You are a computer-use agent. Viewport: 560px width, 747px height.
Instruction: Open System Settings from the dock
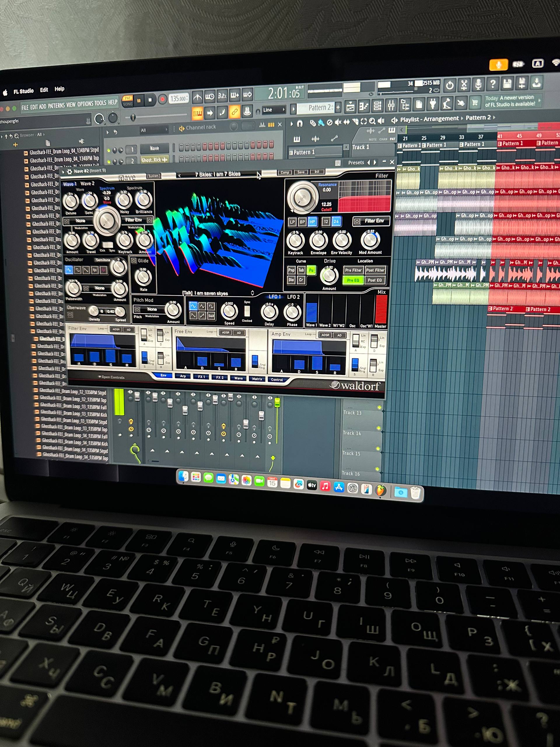[352, 488]
